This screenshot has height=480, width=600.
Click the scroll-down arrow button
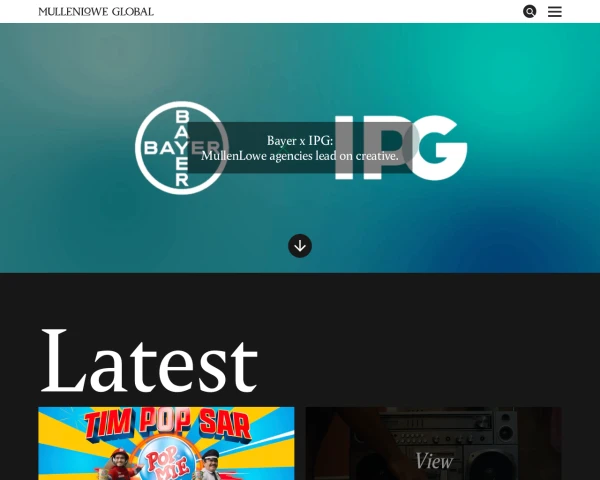300,246
